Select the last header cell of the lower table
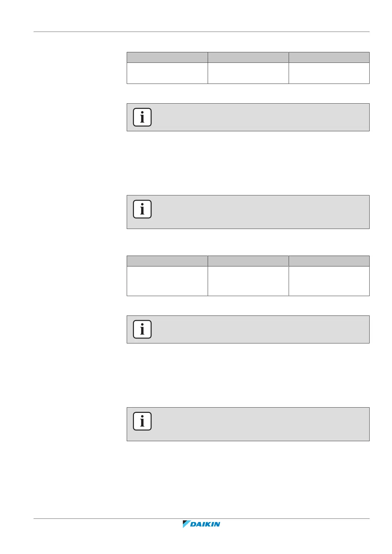392x554 pixels. [x=329, y=261]
